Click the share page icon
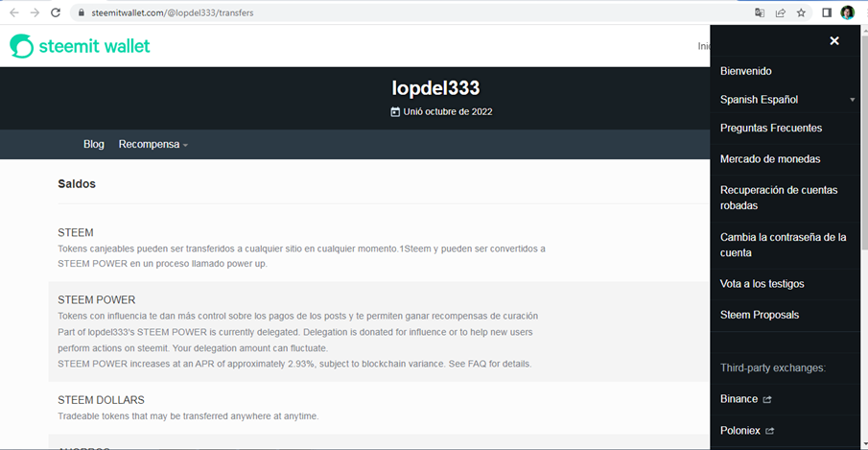This screenshot has height=450, width=868. point(781,12)
